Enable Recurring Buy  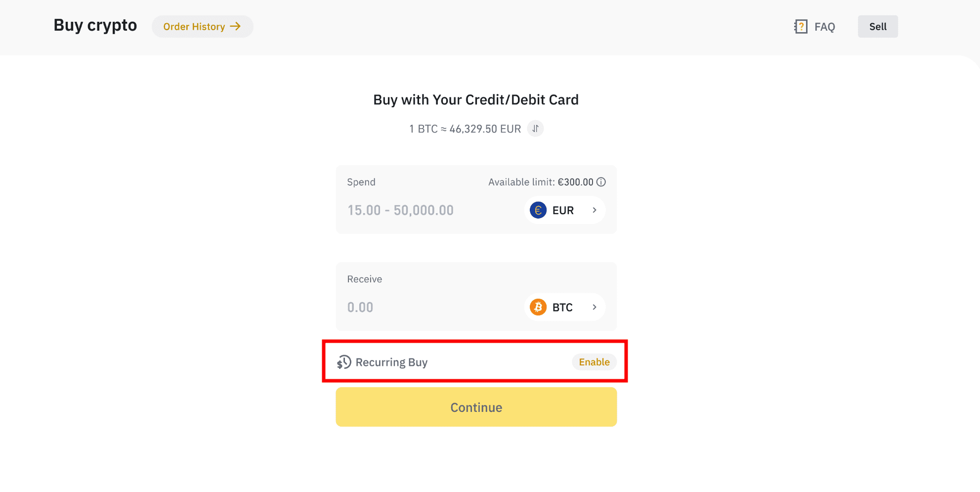(594, 362)
